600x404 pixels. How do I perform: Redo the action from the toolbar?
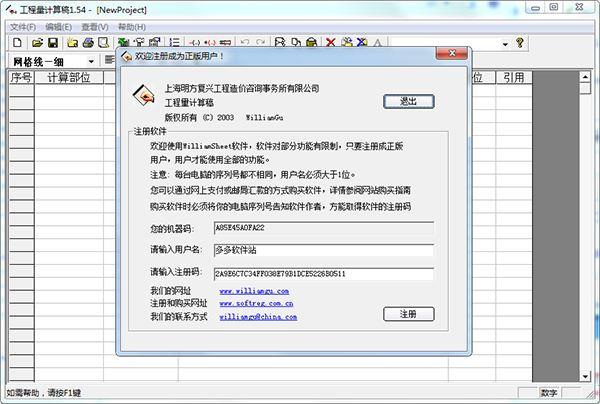261,42
